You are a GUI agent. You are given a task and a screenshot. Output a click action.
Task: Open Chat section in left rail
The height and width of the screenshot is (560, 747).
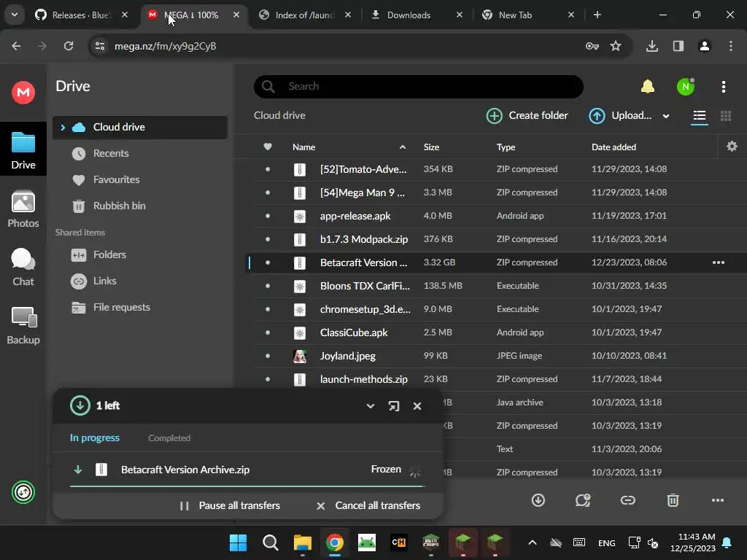pos(23,268)
